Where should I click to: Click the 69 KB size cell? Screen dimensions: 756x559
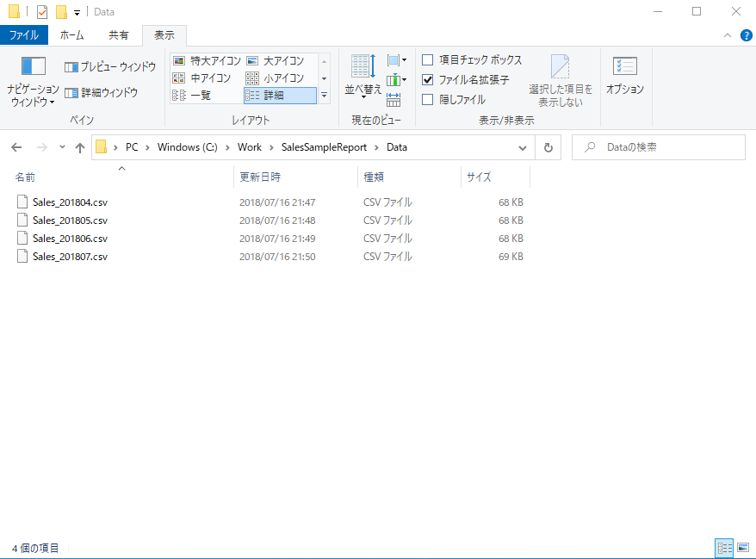[x=511, y=257]
